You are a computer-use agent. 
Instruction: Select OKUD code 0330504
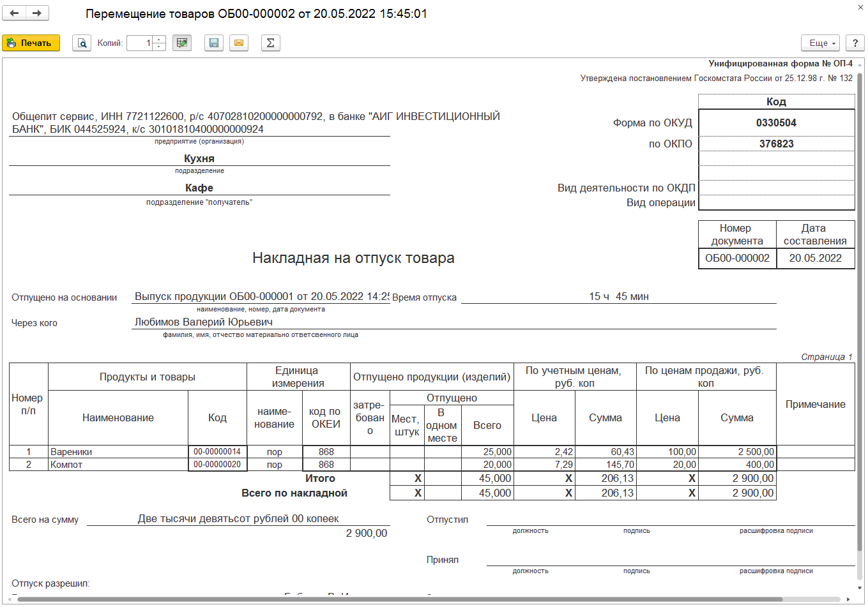pos(776,123)
